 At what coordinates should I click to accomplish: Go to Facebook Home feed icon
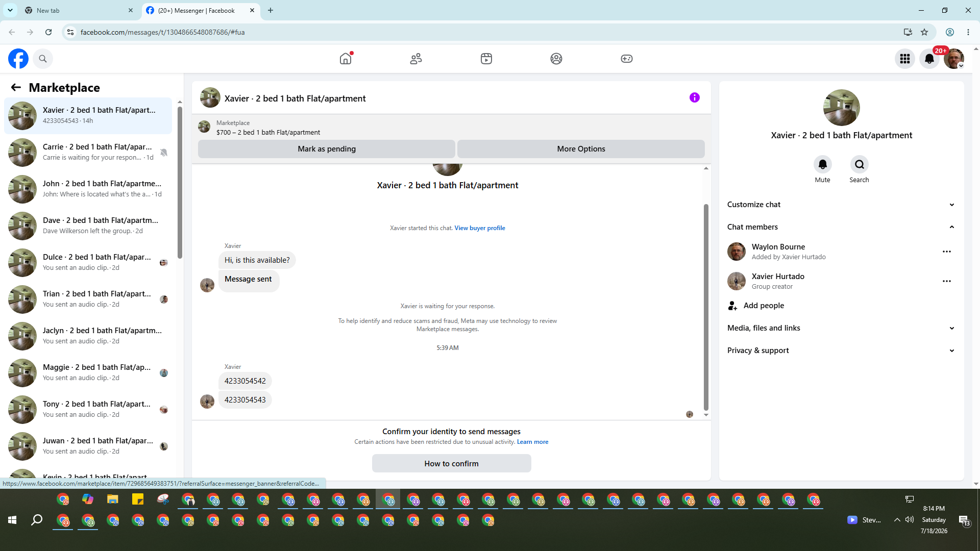click(346, 59)
